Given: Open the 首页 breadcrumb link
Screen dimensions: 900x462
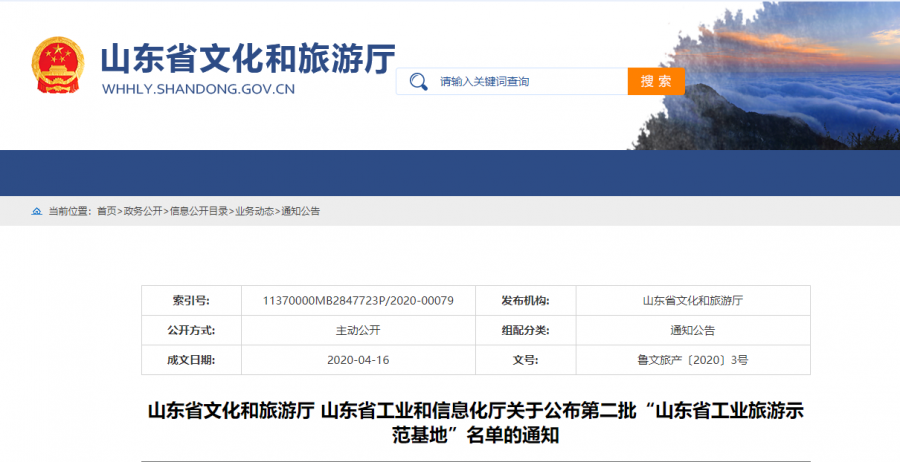Looking at the screenshot, I should pyautogui.click(x=106, y=211).
